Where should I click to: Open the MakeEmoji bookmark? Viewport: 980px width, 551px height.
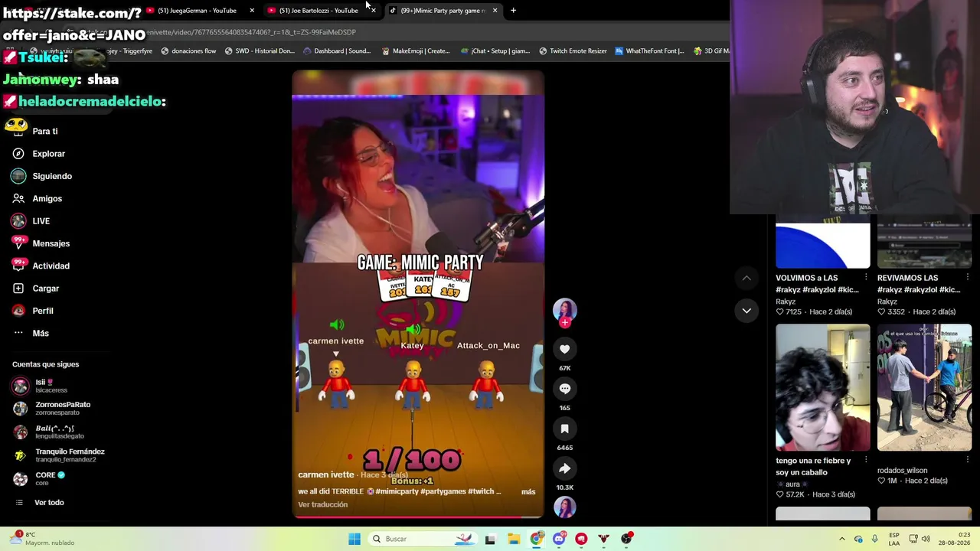click(x=414, y=51)
